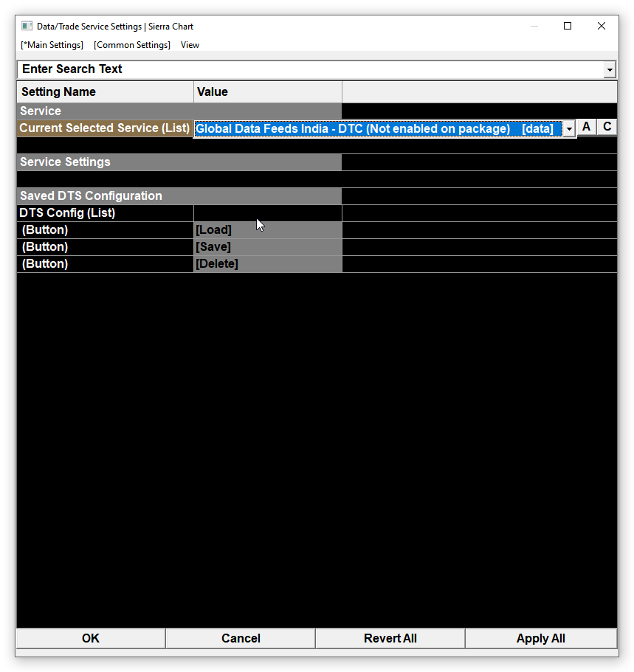Open the [*Main Settings] menu

(52, 45)
